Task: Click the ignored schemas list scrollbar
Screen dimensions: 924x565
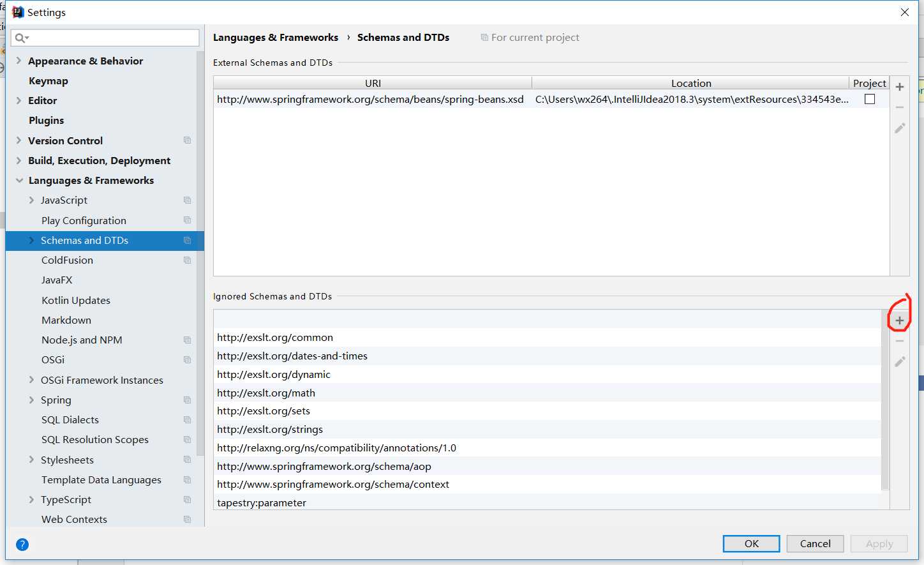Action: tap(885, 401)
